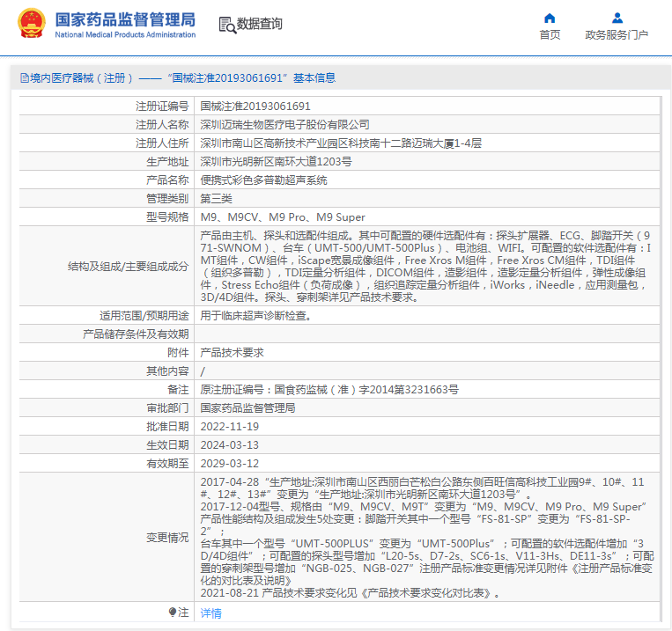This screenshot has height=631, width=672.
Task: Click the document icon before 境内医疗器械 title
Action: pyautogui.click(x=23, y=78)
